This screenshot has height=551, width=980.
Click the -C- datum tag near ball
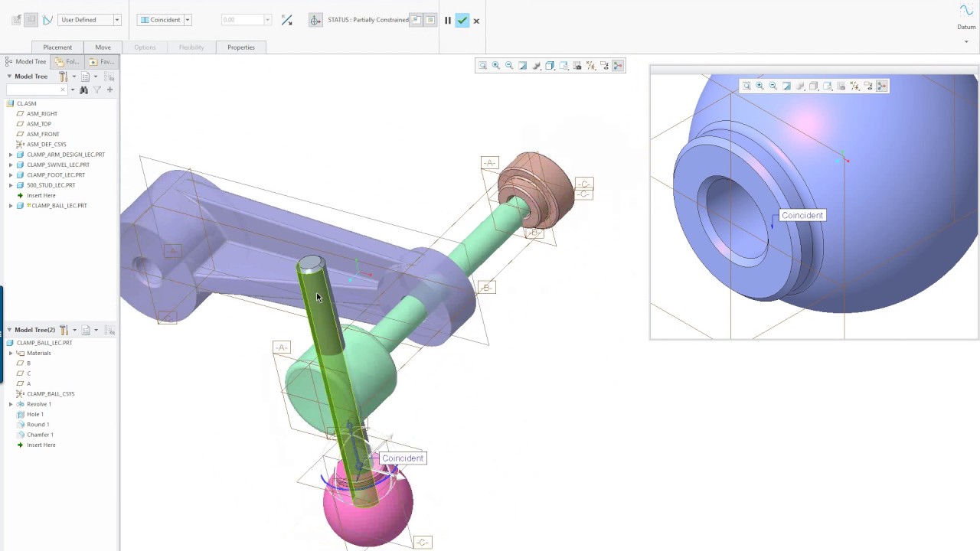pos(423,543)
